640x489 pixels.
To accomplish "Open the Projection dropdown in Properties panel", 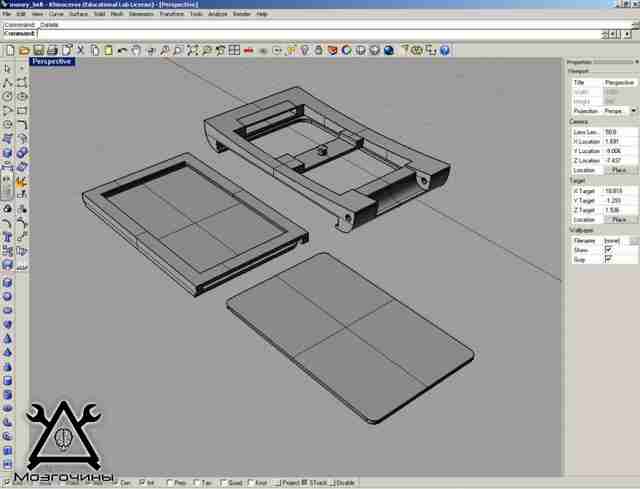I will 633,111.
